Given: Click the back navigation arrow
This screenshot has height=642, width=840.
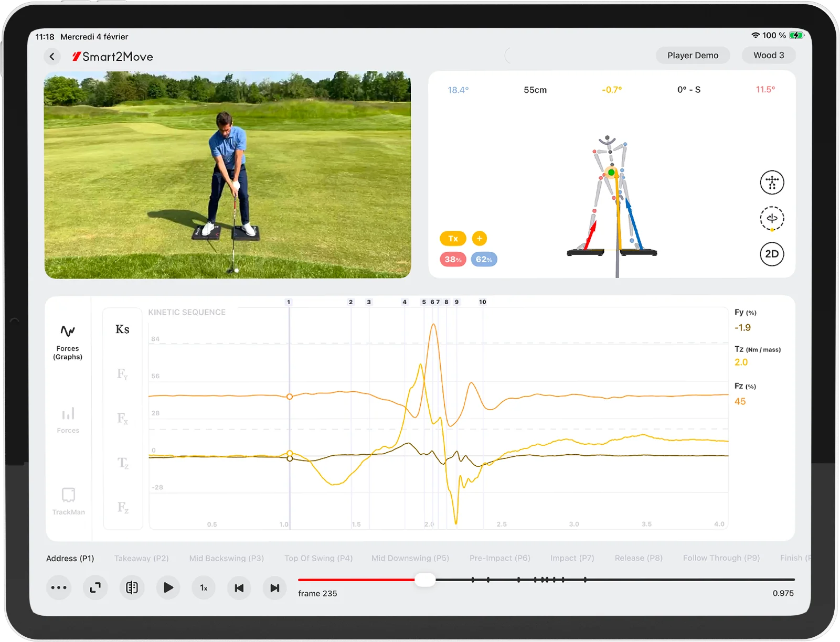Looking at the screenshot, I should pyautogui.click(x=52, y=56).
